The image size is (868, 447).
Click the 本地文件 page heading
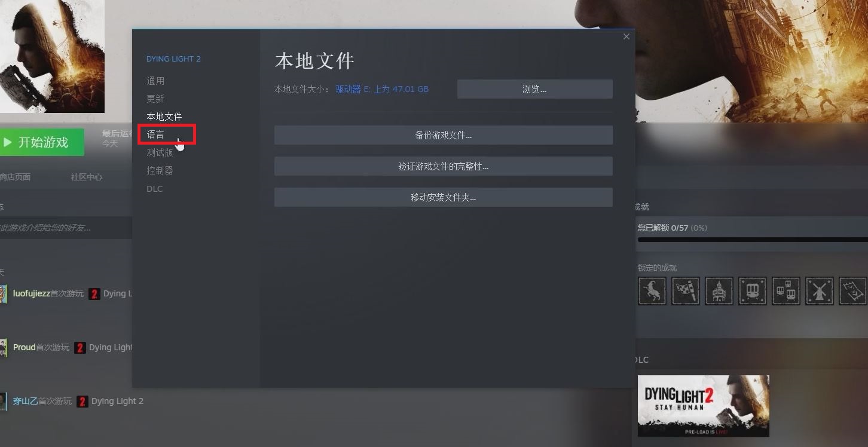click(x=315, y=60)
